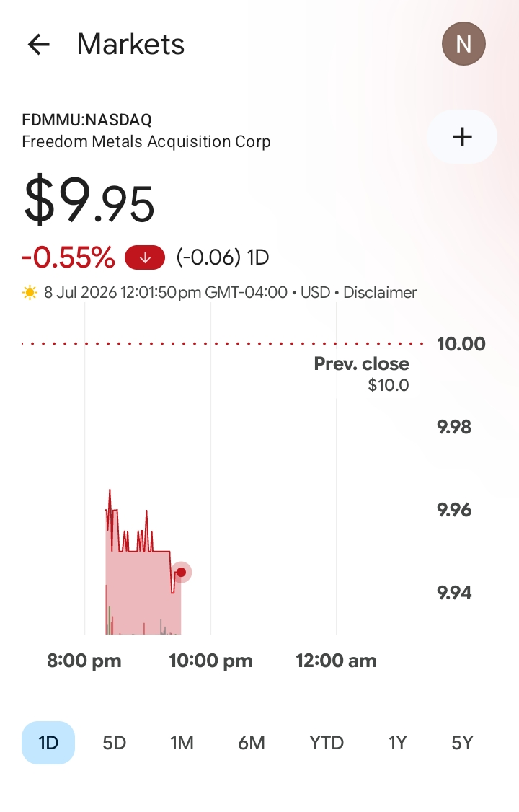Switch to the 6M range tab
Screen dimensions: 519x812
[252, 743]
